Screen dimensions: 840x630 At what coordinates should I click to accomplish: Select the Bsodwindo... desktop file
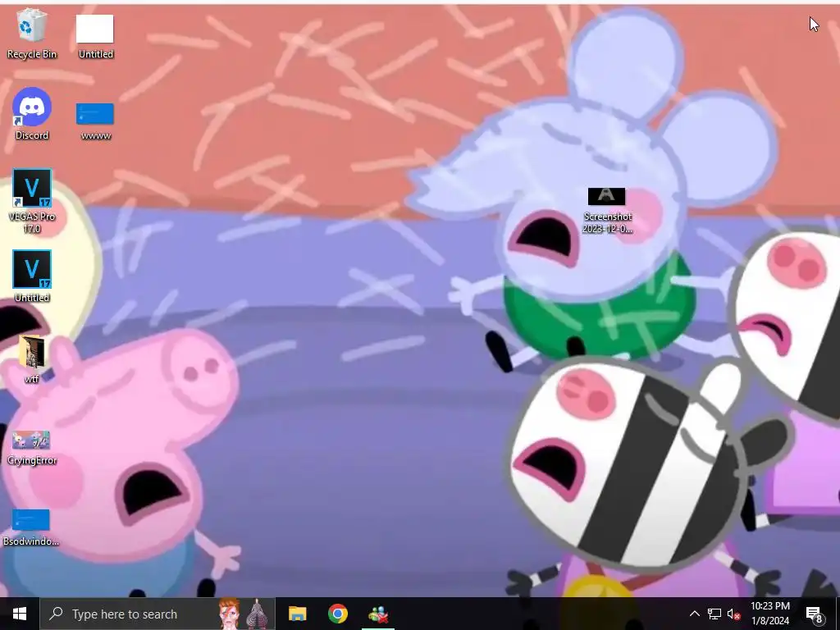point(31,527)
